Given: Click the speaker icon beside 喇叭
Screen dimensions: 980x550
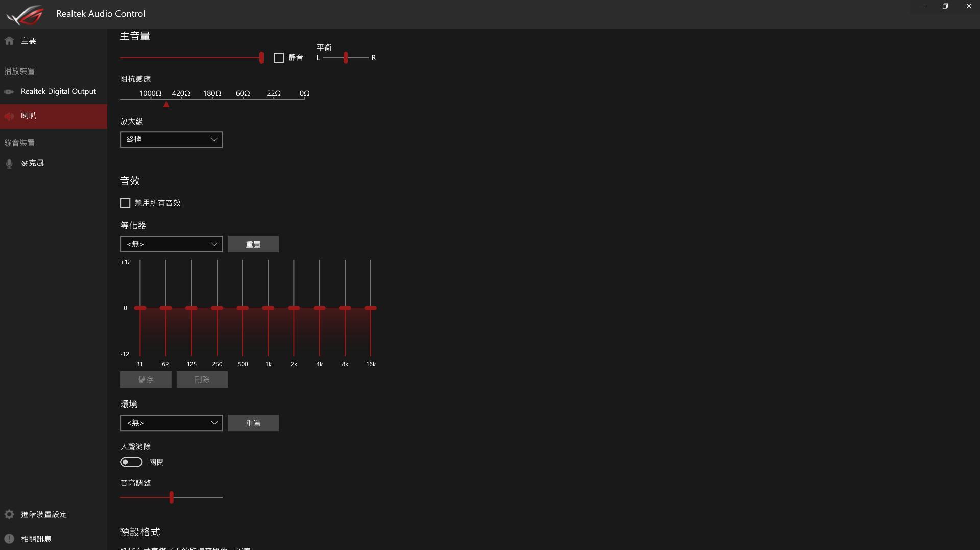Looking at the screenshot, I should coord(9,116).
